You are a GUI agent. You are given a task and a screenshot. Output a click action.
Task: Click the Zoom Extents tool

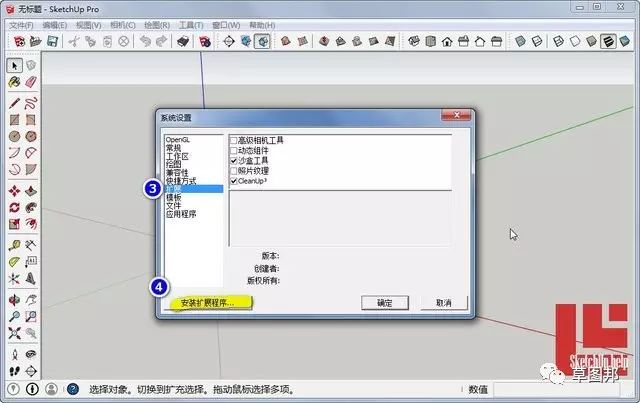pos(15,333)
